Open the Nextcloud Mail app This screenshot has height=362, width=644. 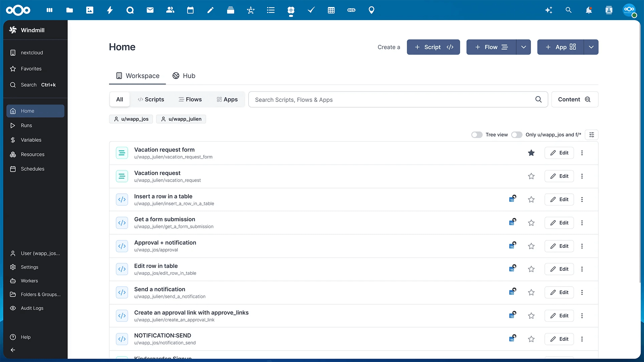click(x=150, y=10)
